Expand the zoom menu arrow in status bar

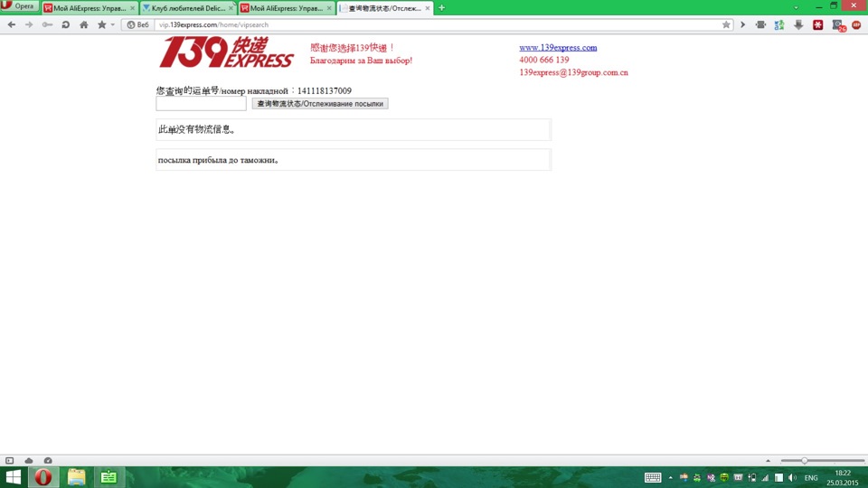(x=768, y=460)
